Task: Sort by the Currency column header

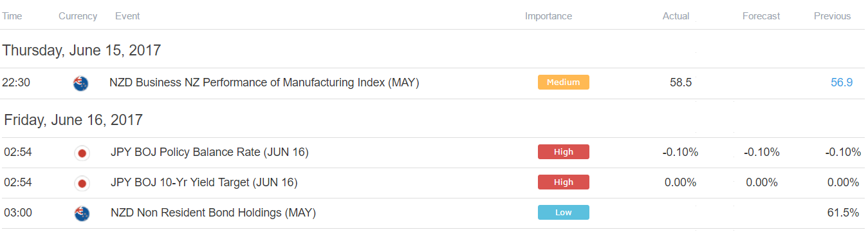Action: coord(78,16)
